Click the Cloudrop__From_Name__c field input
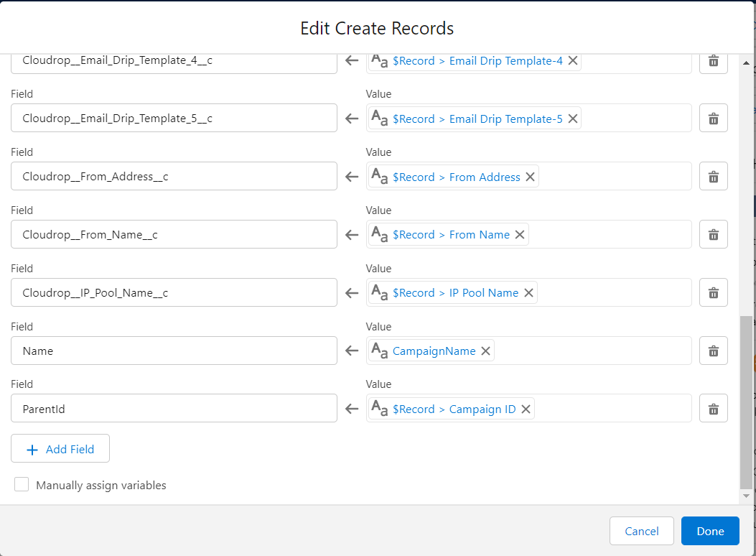The image size is (756, 556). tap(174, 235)
